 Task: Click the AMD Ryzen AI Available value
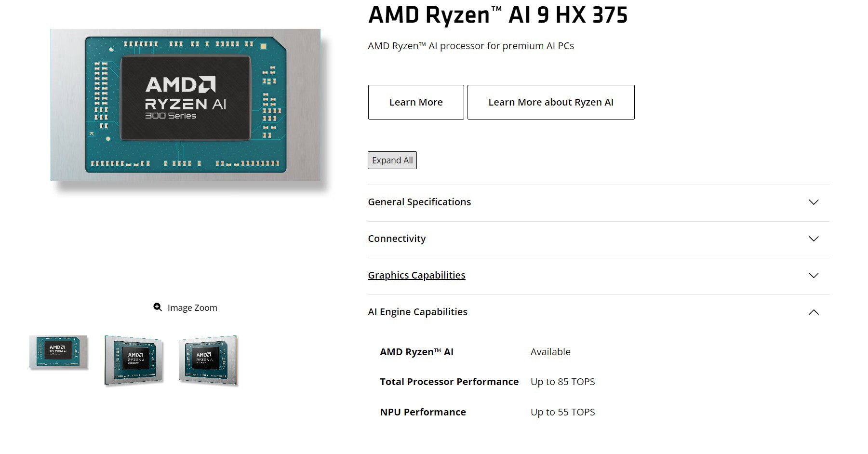click(550, 352)
